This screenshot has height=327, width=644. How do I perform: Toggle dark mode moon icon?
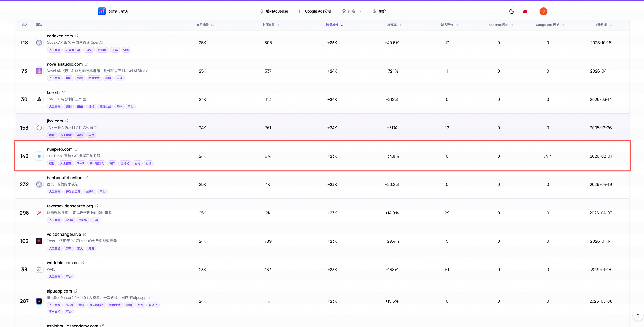point(512,11)
